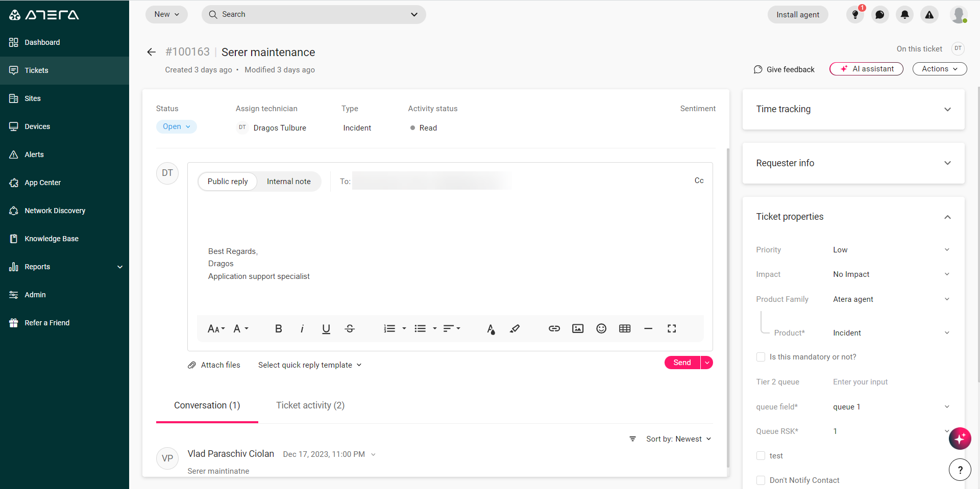Check the 'Is this mandatory or not?' checkbox

[761, 357]
